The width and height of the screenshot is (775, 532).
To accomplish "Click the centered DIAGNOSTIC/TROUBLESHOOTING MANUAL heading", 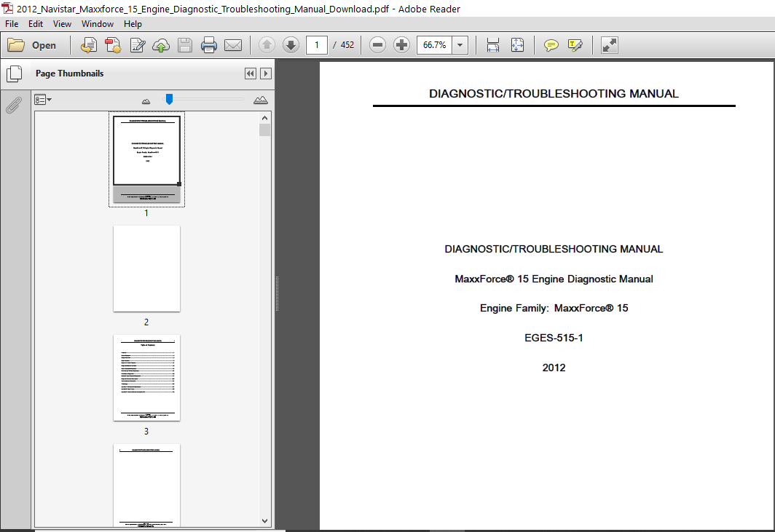I will point(554,249).
